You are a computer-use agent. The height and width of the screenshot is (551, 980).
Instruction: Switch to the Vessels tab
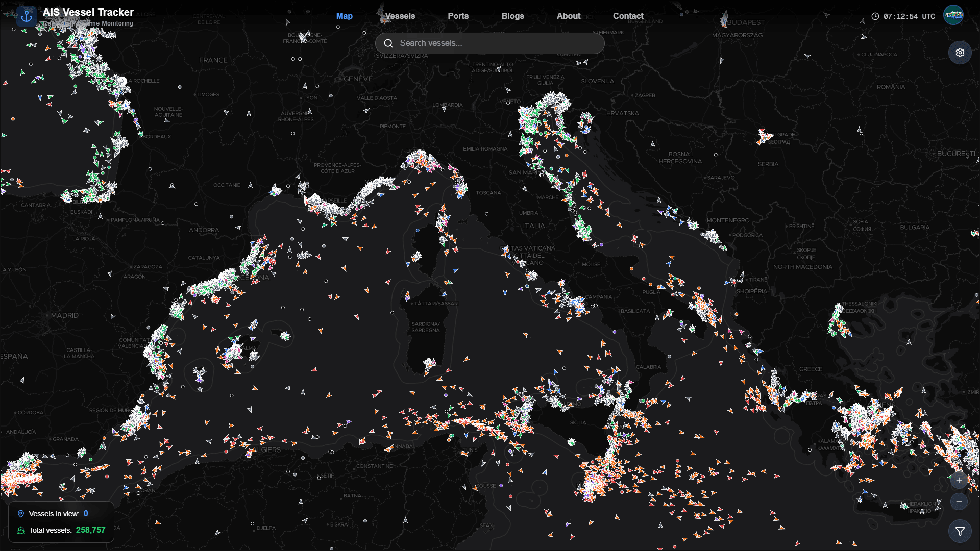coord(400,16)
